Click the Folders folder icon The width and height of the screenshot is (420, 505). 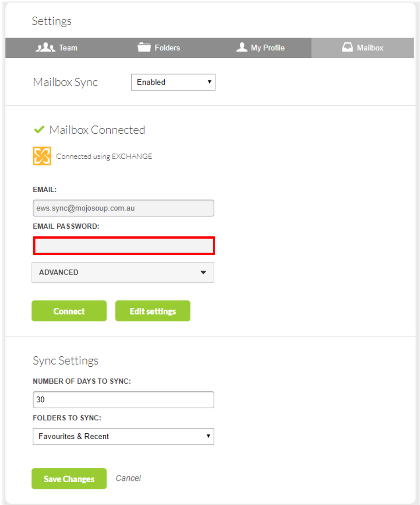(144, 48)
